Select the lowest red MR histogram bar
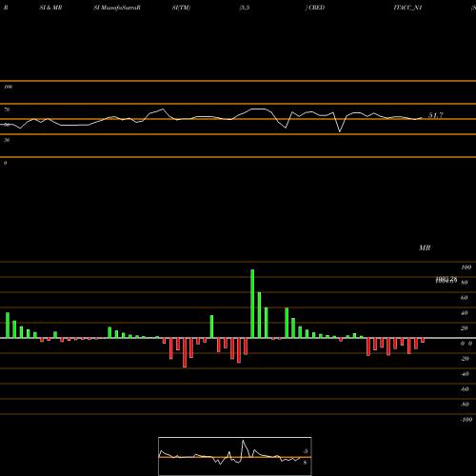 [185, 352]
